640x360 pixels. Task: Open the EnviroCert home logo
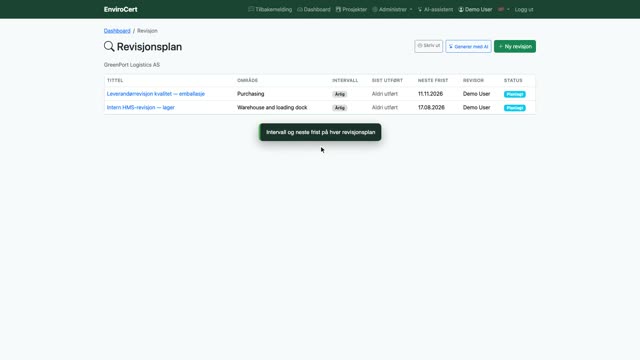(x=120, y=9)
